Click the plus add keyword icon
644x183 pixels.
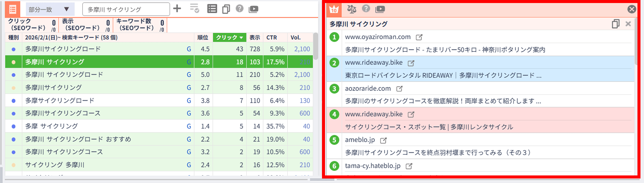(177, 9)
